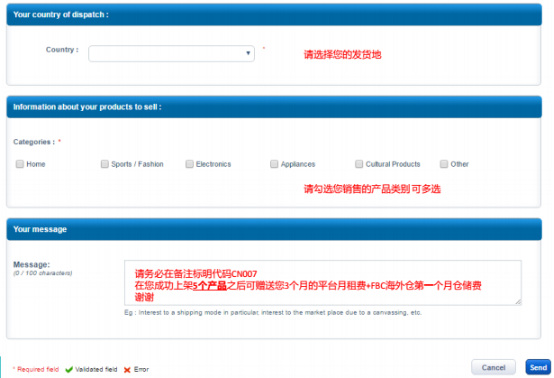Select the Appliances checkbox
The width and height of the screenshot is (554, 378).
[x=274, y=164]
